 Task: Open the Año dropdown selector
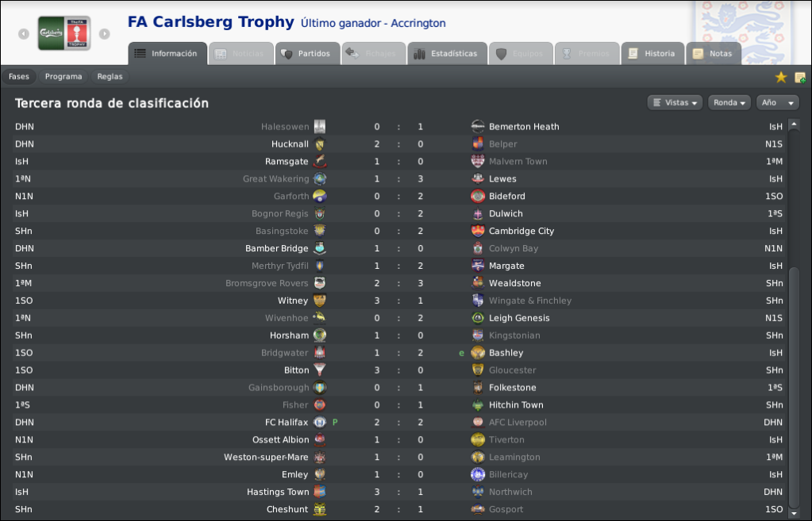point(777,102)
